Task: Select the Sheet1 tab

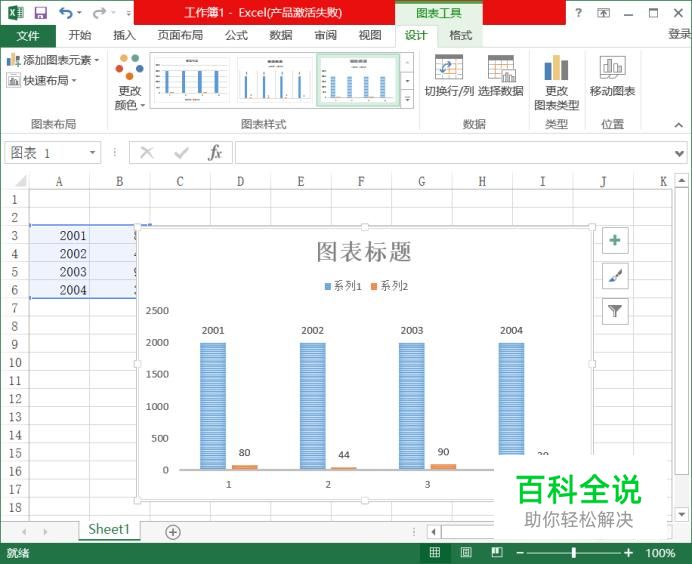Action: click(109, 529)
